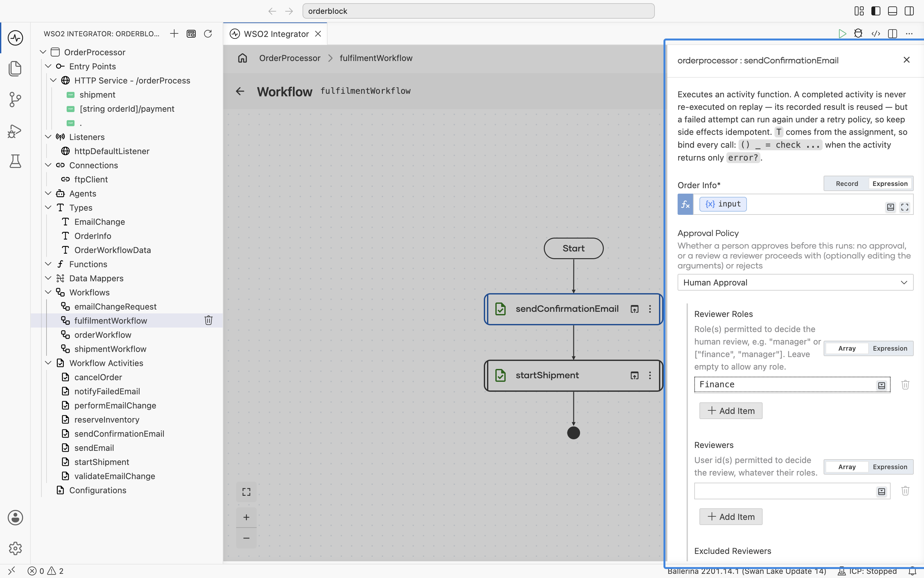The image size is (924, 578).
Task: Open the Testing flask icon
Action: click(15, 161)
